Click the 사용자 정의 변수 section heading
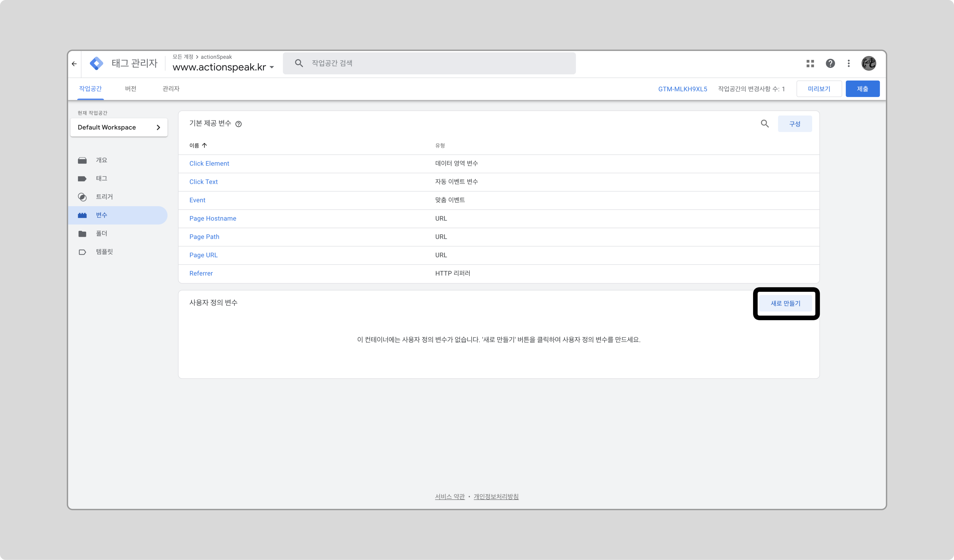954x560 pixels. [214, 303]
